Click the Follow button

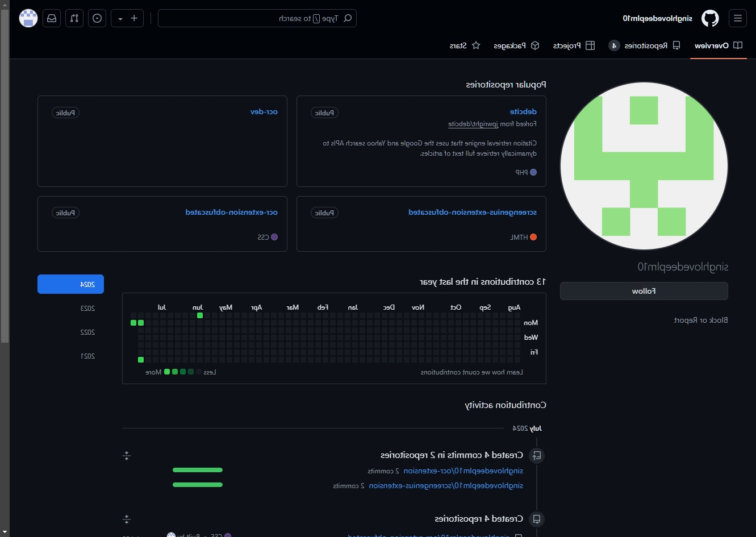tap(644, 291)
